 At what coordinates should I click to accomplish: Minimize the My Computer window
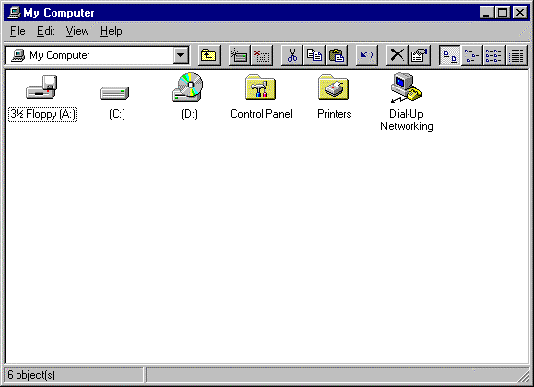click(486, 13)
